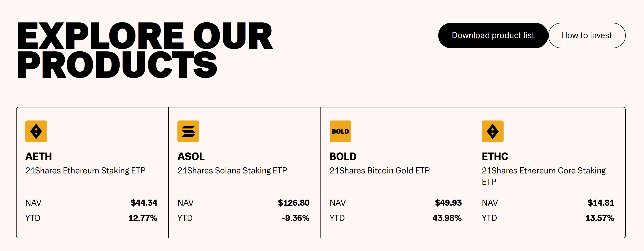
Task: Select the ETHC ticker heading
Action: [x=495, y=157]
